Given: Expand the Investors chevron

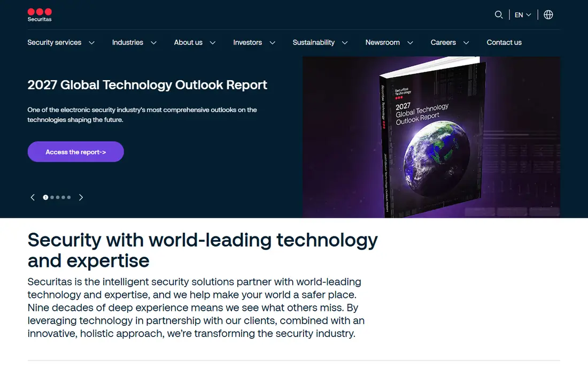Looking at the screenshot, I should (273, 43).
